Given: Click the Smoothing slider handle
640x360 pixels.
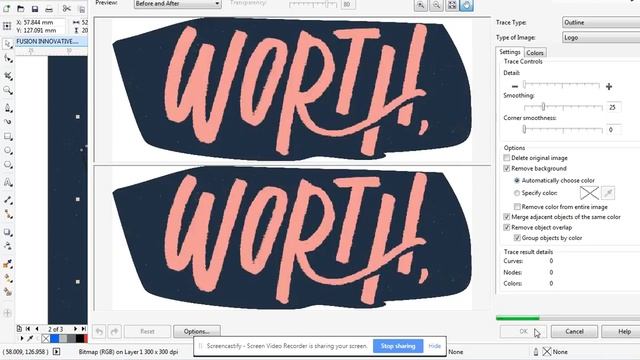Looking at the screenshot, I should tap(543, 107).
